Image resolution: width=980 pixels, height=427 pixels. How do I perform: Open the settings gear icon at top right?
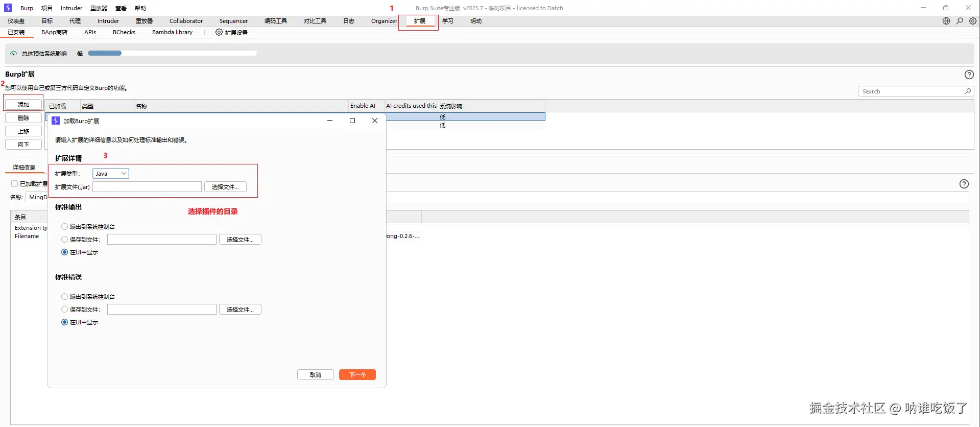(973, 21)
